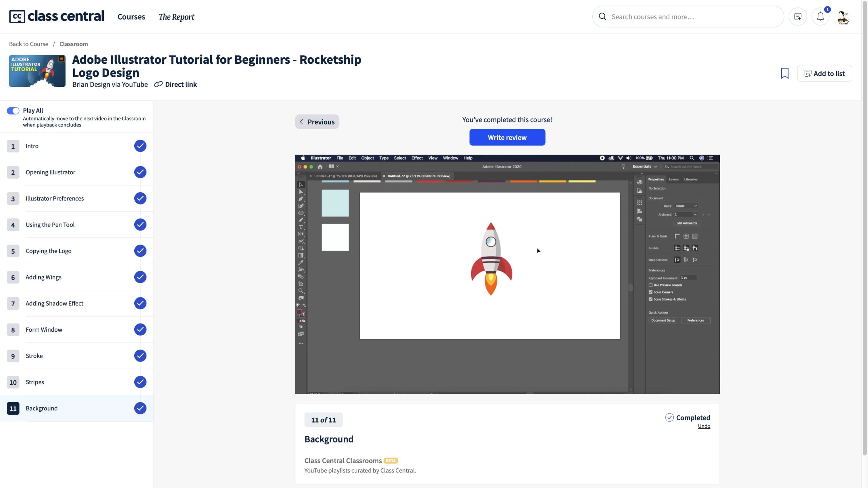Open The Report from navigation

176,17
